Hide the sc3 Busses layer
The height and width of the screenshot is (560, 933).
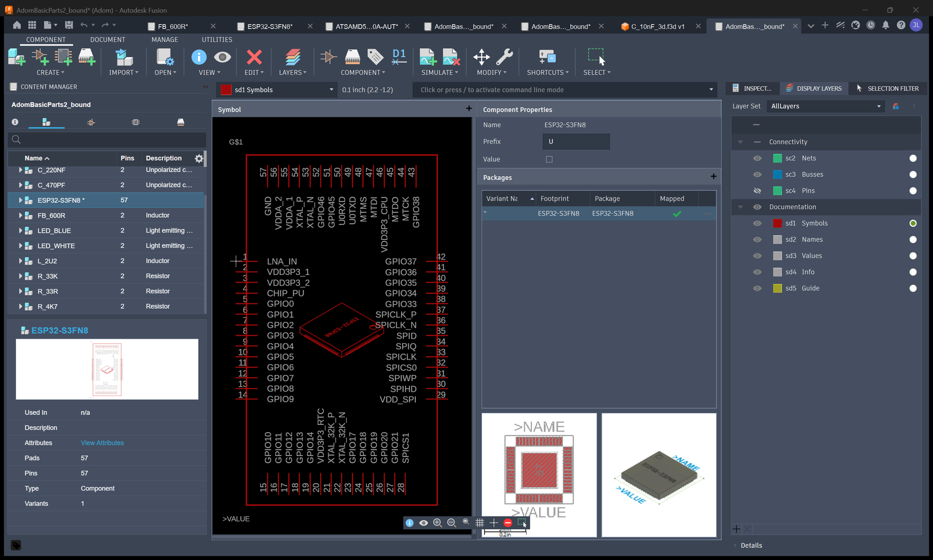click(757, 174)
